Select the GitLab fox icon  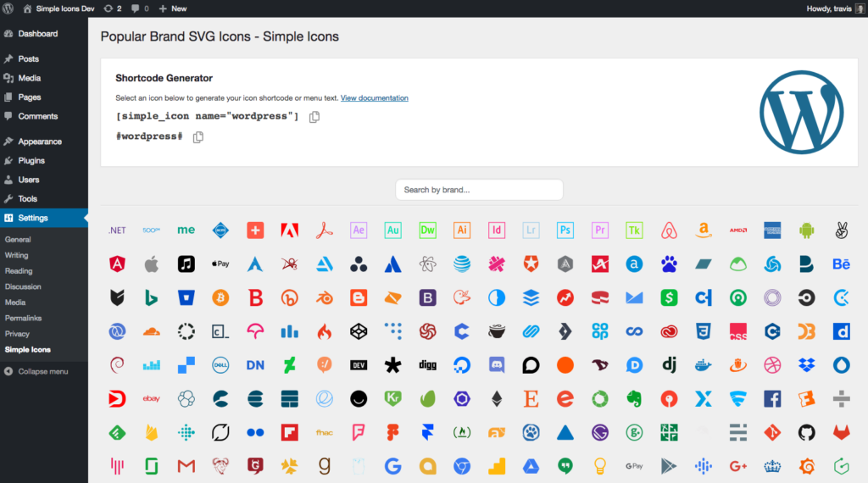(842, 433)
